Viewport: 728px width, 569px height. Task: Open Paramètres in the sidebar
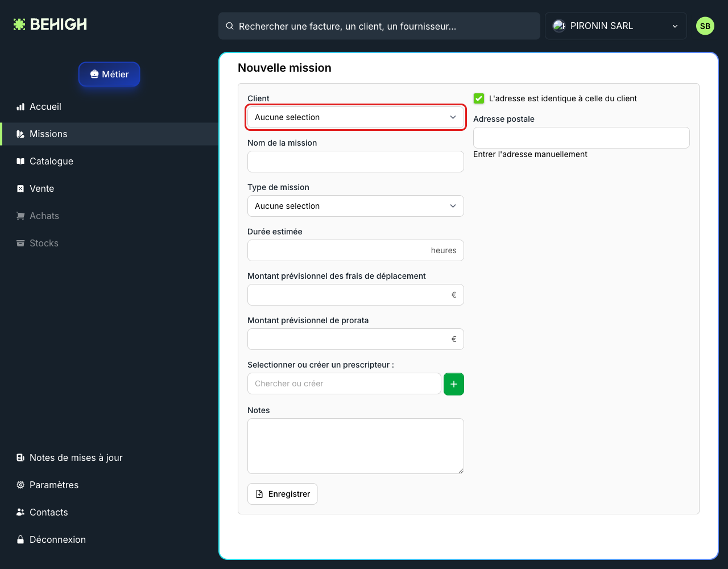pyautogui.click(x=109, y=485)
